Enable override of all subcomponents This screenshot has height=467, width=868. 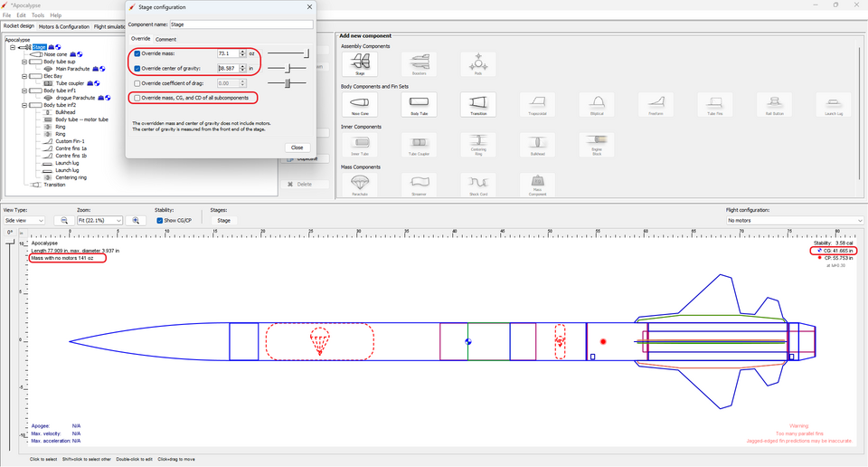point(137,98)
